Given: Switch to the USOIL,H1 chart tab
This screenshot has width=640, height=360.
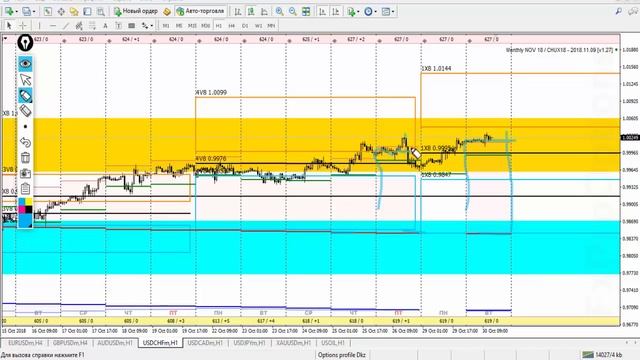Looking at the screenshot, I should coord(333,343).
